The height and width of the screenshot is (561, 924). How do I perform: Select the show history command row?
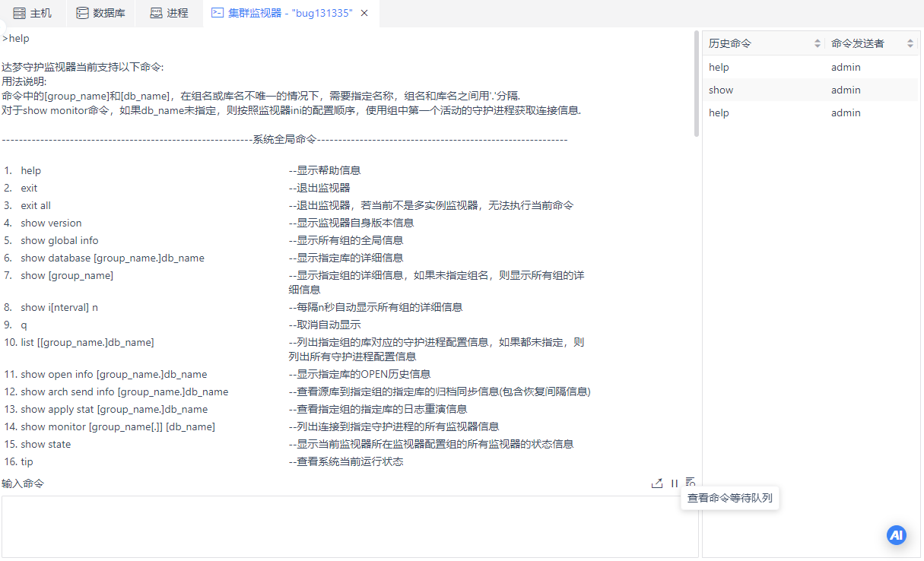pos(810,90)
